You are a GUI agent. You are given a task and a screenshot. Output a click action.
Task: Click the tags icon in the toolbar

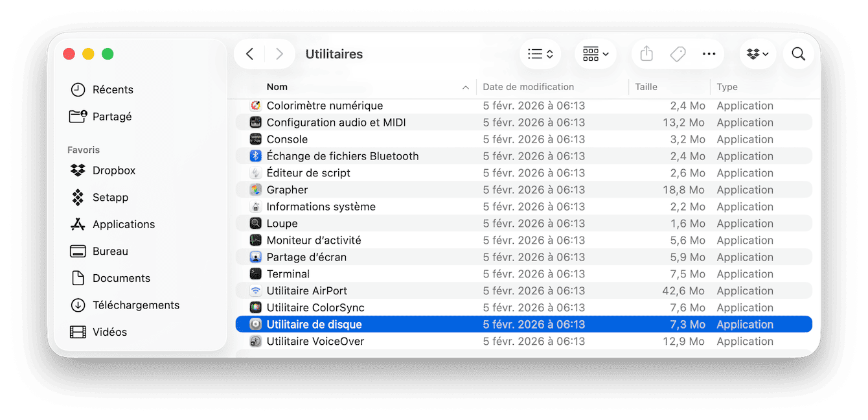click(678, 54)
